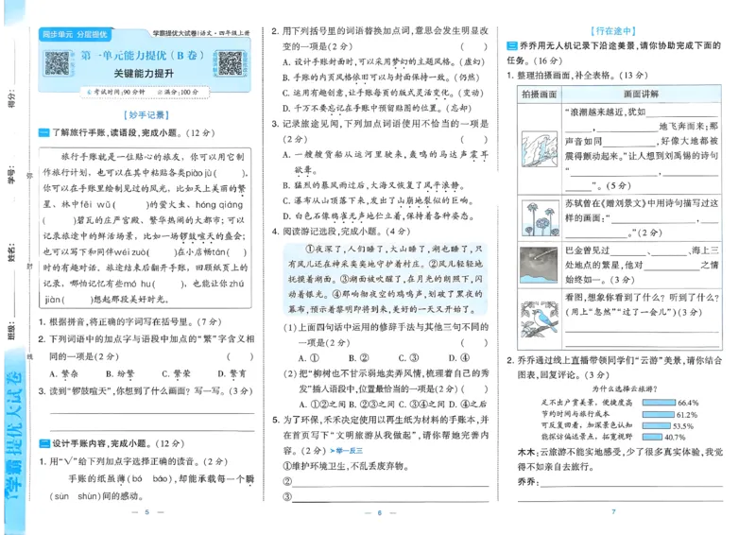The width and height of the screenshot is (756, 535).
Task: Click the blank bracket after piào jù
Action: tap(231, 173)
